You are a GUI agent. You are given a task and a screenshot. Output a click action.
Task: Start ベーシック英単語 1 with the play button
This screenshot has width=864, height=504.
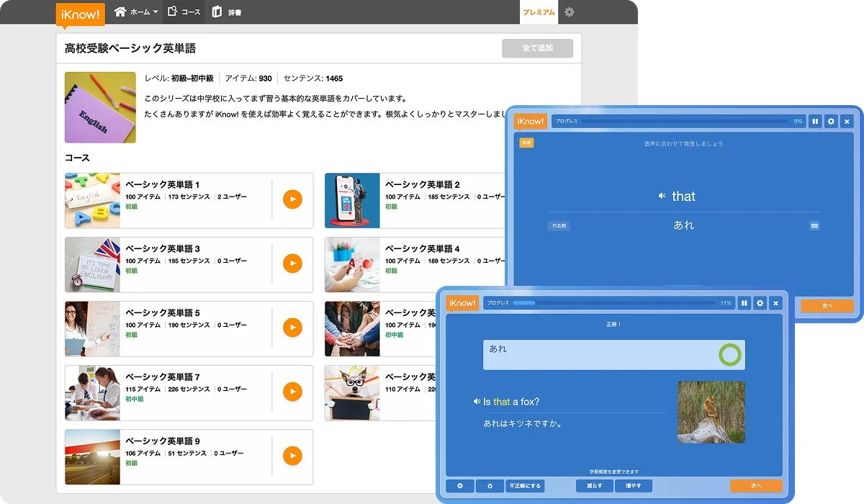[292, 200]
